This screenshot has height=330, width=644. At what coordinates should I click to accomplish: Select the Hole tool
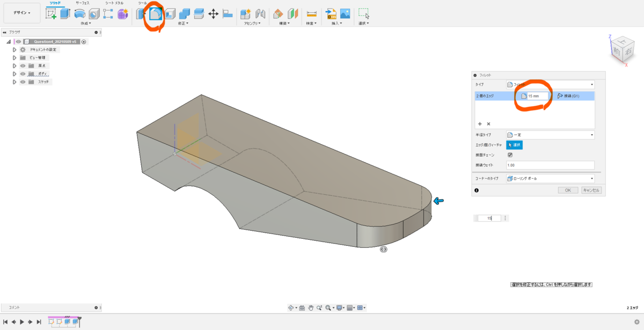tap(94, 14)
